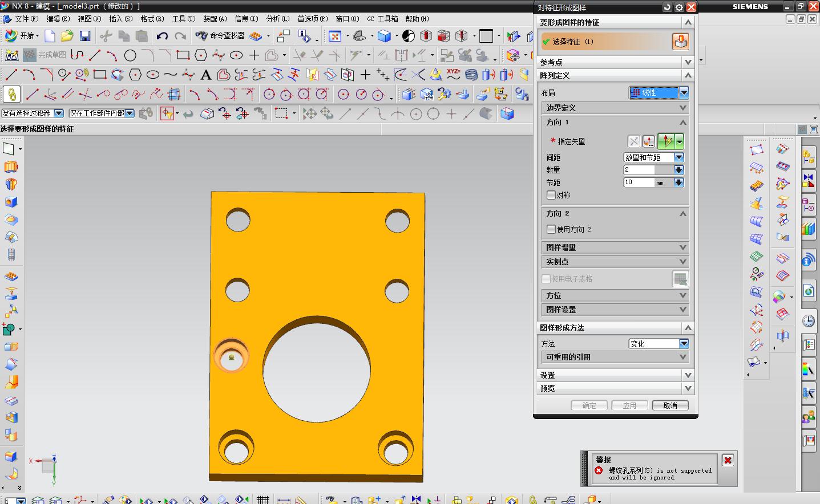Open the GC 工具箱 menu
Viewport: 820px width, 504px height.
(x=382, y=19)
